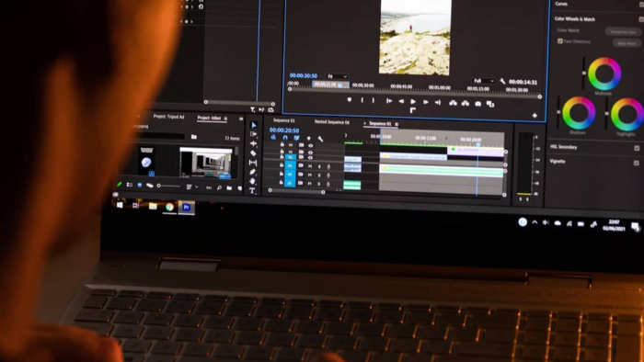Screen dimensions: 644x362
Task: Add a marker in timeline header
Action: (309, 139)
